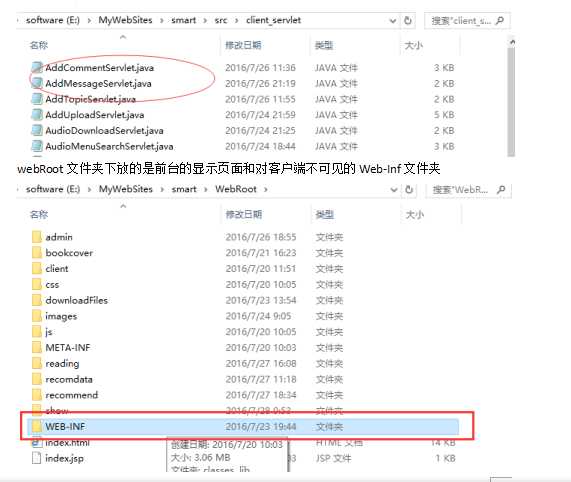Expand chevron after smart in top breadcrumb
The height and width of the screenshot is (482, 571).
click(x=205, y=20)
